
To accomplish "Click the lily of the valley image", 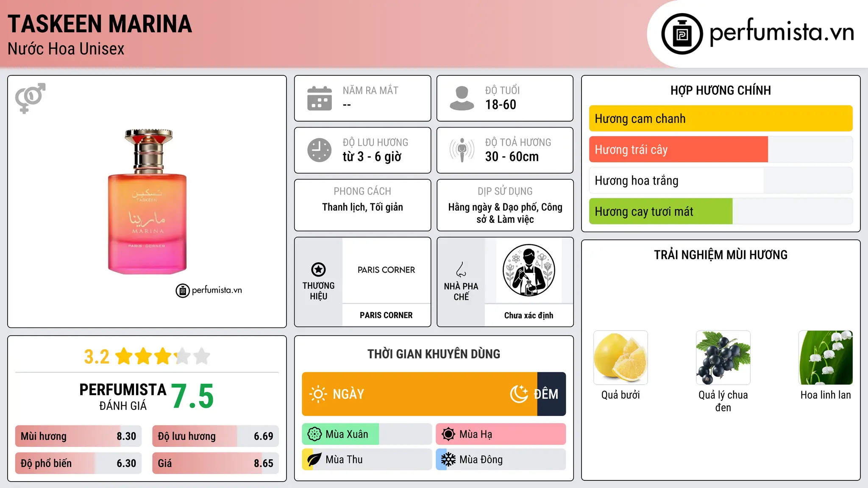I will click(x=826, y=358).
